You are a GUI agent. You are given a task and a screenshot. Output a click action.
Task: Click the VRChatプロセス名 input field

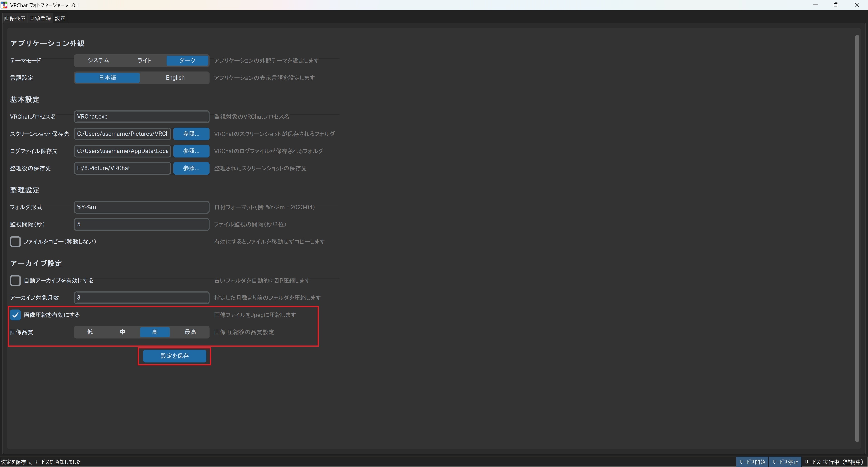click(141, 117)
